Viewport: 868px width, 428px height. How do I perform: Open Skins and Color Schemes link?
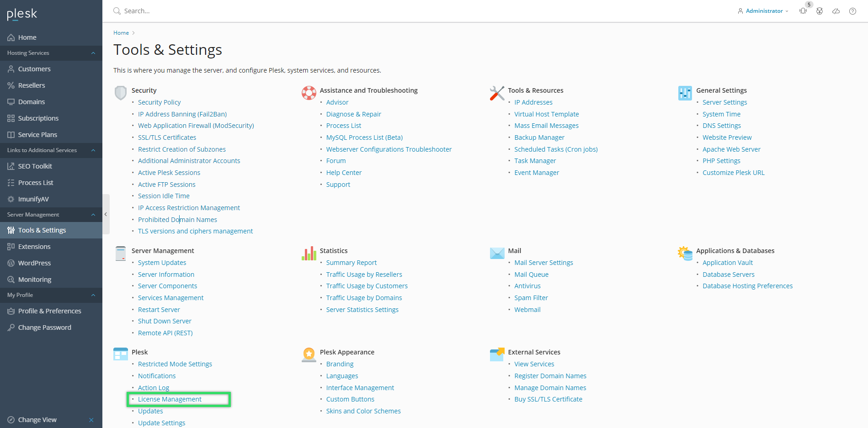pos(363,411)
